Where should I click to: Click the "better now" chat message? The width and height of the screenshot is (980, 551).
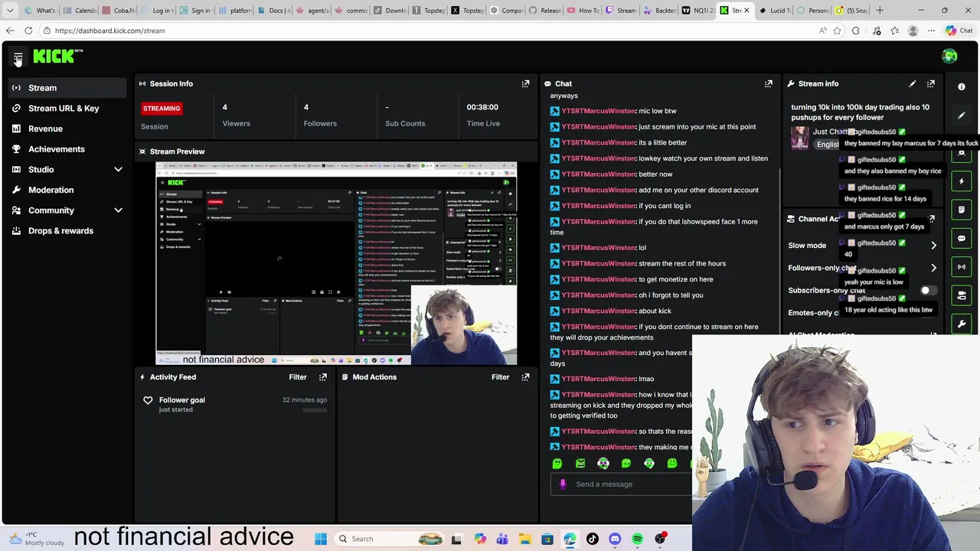(x=655, y=174)
